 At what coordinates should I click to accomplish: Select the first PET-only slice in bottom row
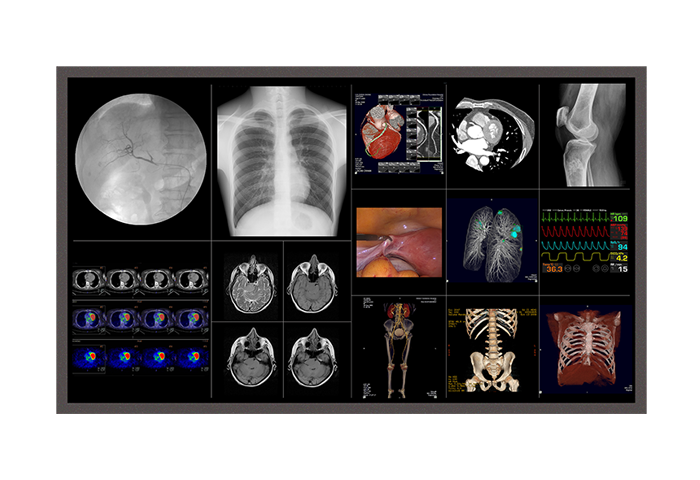(90, 355)
